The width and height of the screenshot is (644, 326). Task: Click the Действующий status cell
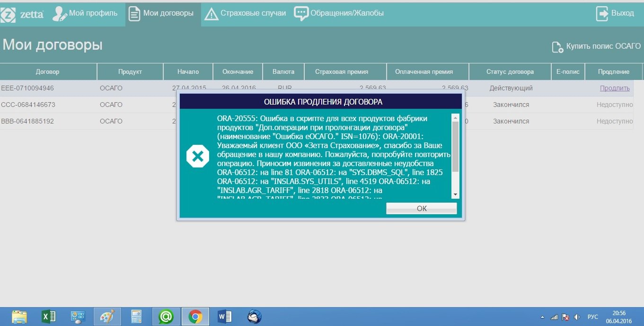511,88
